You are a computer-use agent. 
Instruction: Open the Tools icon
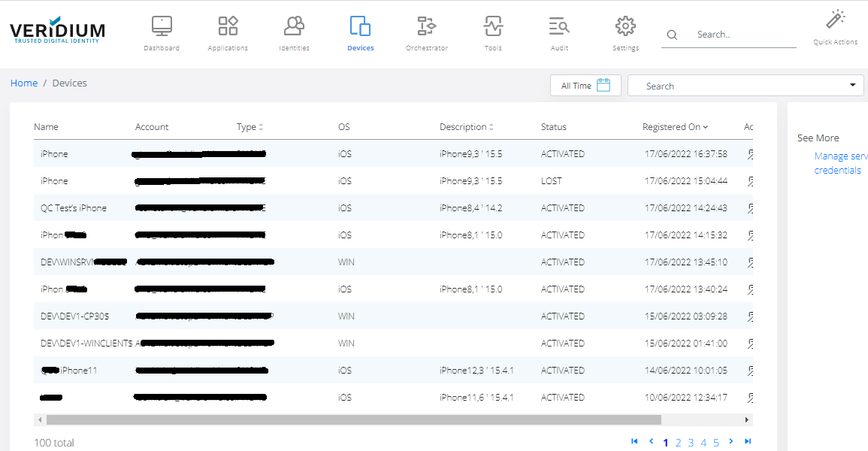click(x=493, y=26)
